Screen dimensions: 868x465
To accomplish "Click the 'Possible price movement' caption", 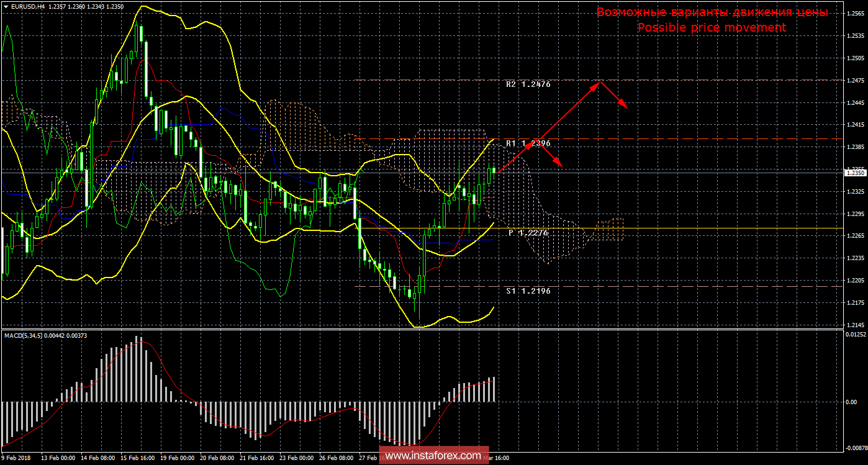I will 712,28.
